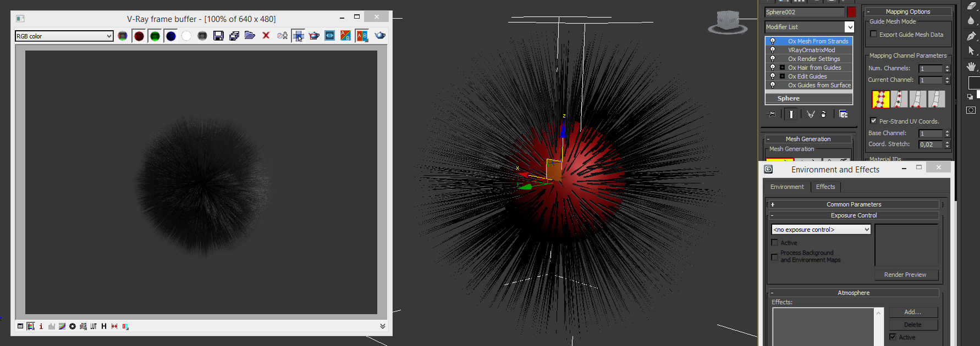
Task: Click the Sphere002 object name field
Action: pyautogui.click(x=804, y=12)
